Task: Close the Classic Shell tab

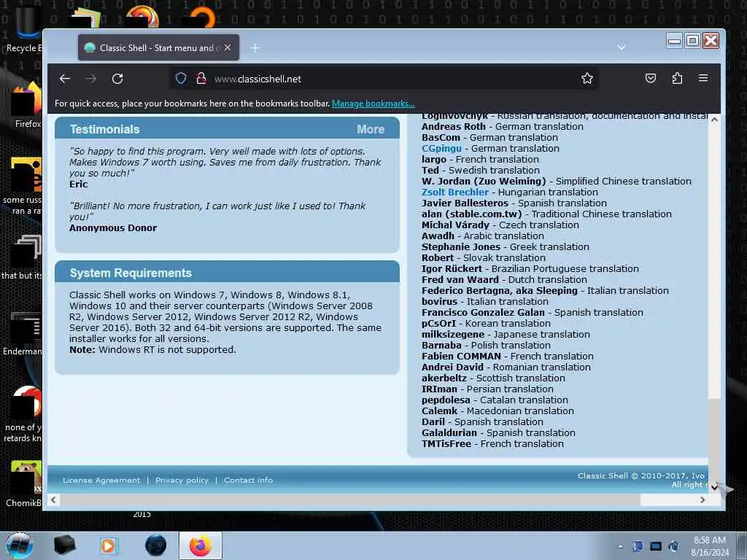Action: point(228,47)
